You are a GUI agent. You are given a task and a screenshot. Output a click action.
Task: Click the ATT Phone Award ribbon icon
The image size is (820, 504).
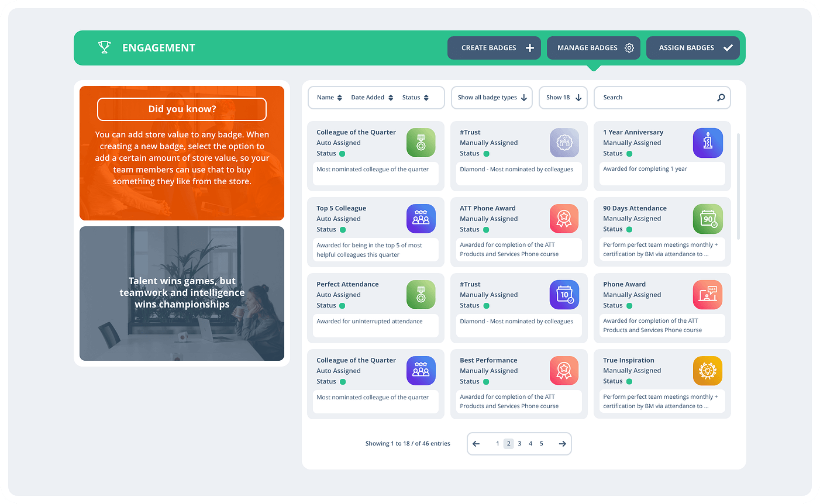pos(564,219)
